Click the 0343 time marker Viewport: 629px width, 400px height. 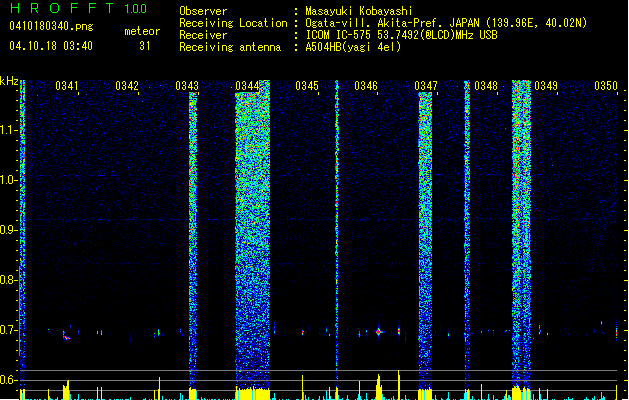187,86
